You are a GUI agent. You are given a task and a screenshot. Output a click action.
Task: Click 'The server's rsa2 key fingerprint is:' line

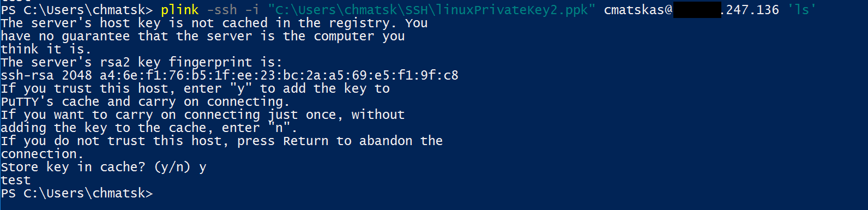pos(142,62)
